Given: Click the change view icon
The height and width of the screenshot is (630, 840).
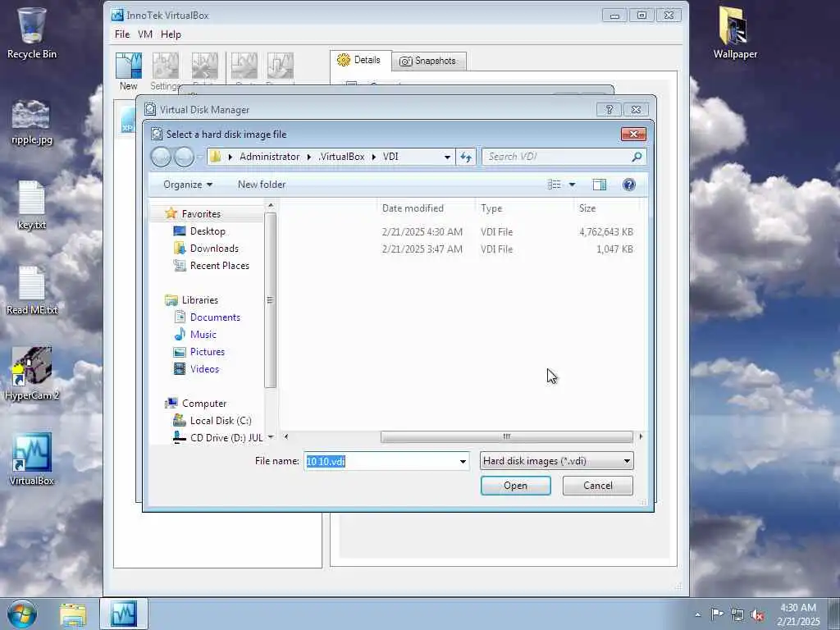Looking at the screenshot, I should (x=555, y=185).
